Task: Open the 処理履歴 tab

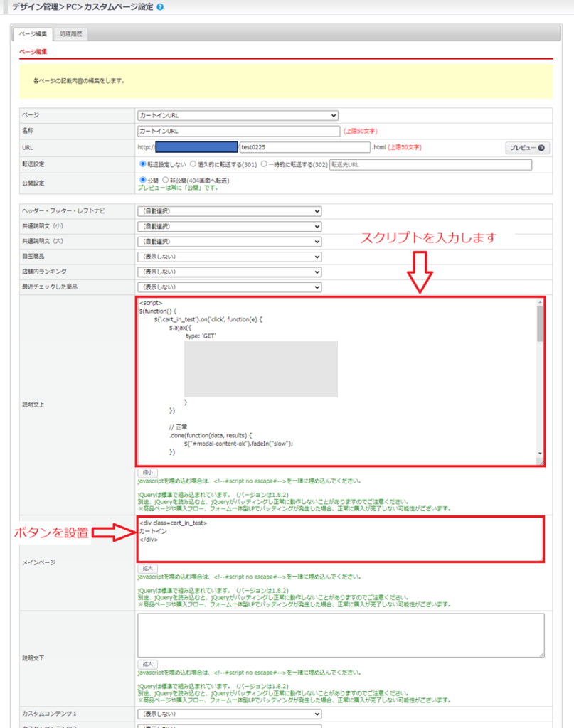Action: [x=71, y=34]
